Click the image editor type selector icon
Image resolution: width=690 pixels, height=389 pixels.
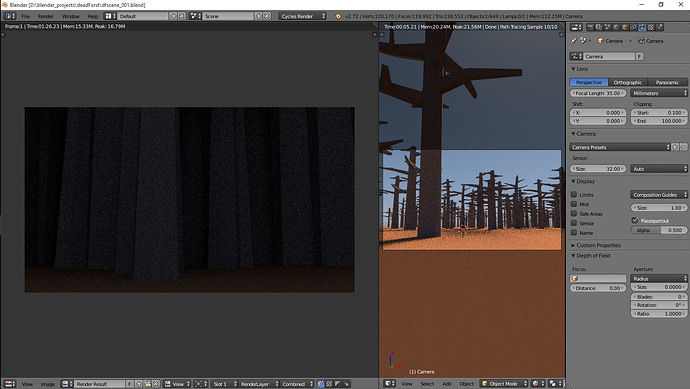[x=10, y=384]
